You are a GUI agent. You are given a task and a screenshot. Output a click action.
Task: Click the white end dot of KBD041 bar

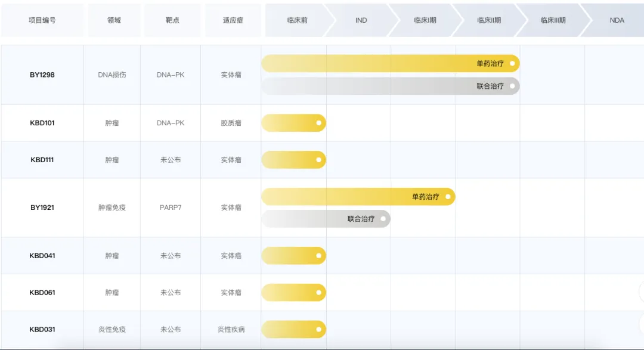[319, 256]
